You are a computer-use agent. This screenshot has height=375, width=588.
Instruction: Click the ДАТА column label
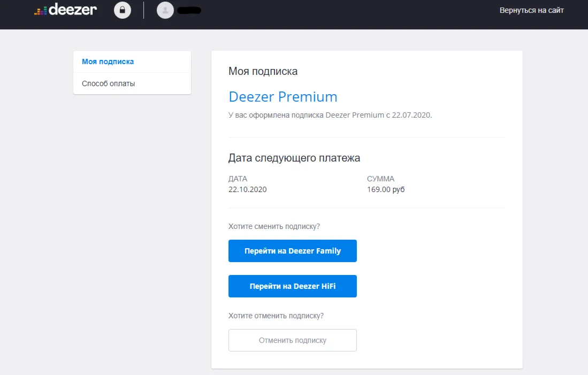click(x=238, y=179)
